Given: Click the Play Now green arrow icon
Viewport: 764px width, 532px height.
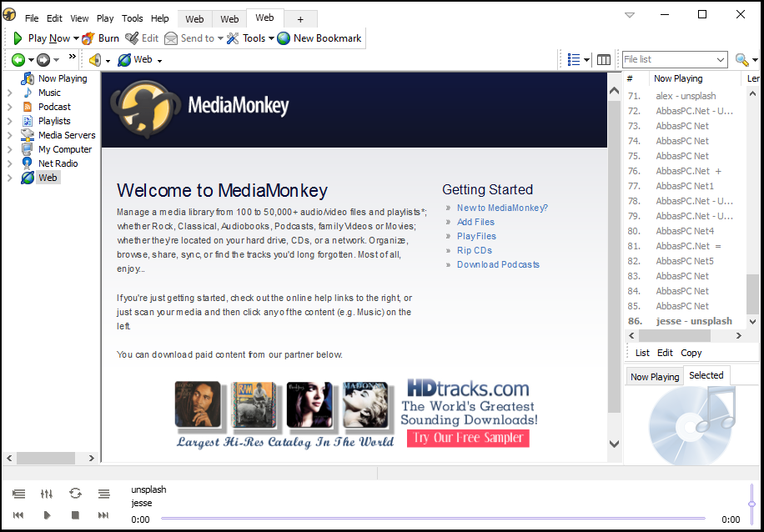Looking at the screenshot, I should pos(18,38).
